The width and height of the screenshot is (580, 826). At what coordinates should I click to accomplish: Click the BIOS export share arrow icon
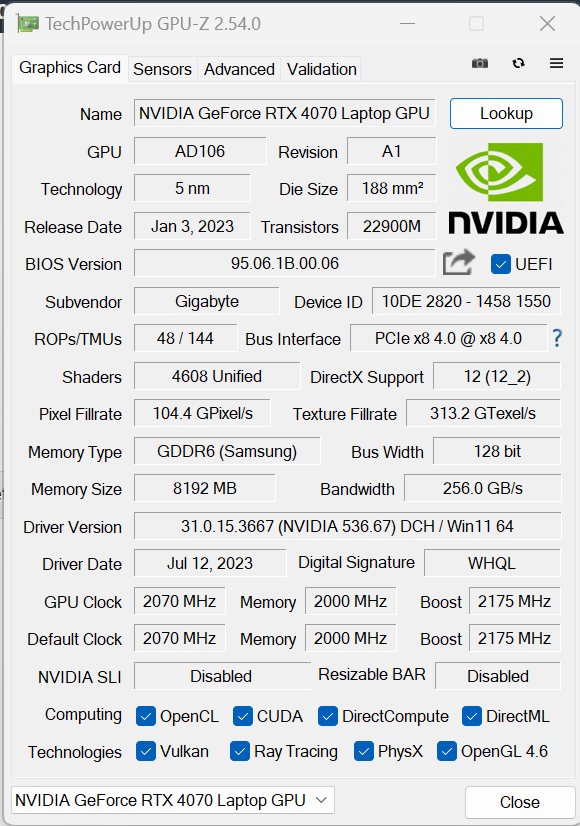pos(458,262)
